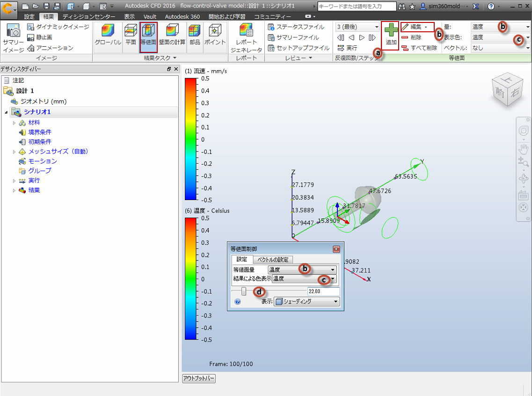
Task: Adjust iso value slider handle
Action: coord(244,291)
